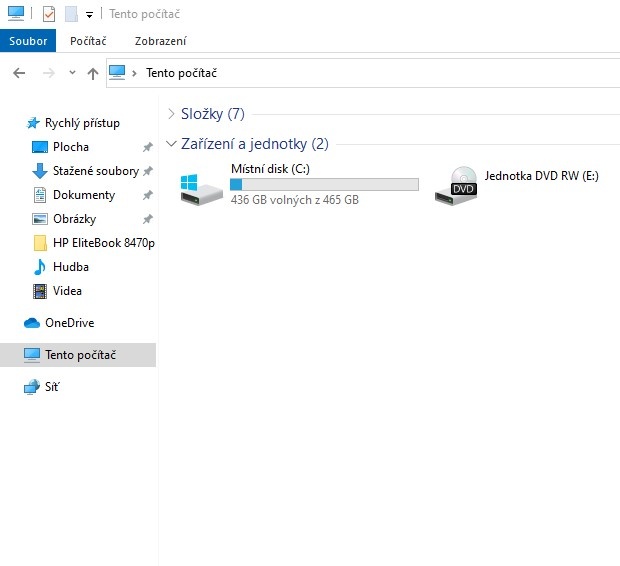Image resolution: width=620 pixels, height=566 pixels.
Task: Click the Obrázky picture icon
Action: tap(40, 219)
